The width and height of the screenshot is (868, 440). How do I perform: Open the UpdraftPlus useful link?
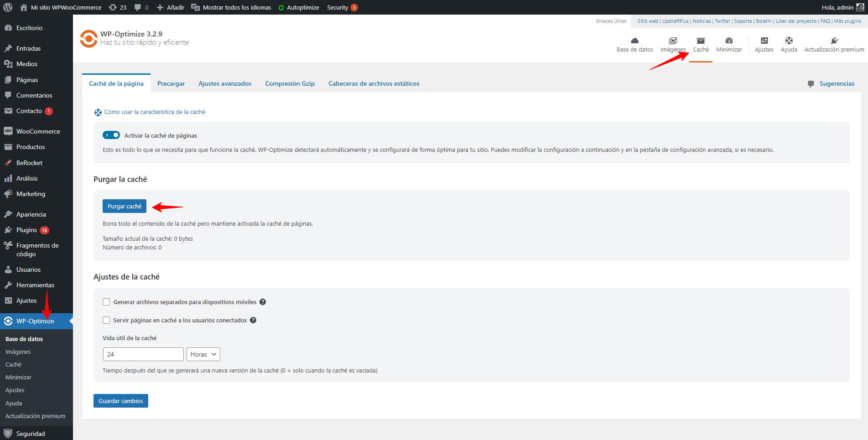(675, 21)
